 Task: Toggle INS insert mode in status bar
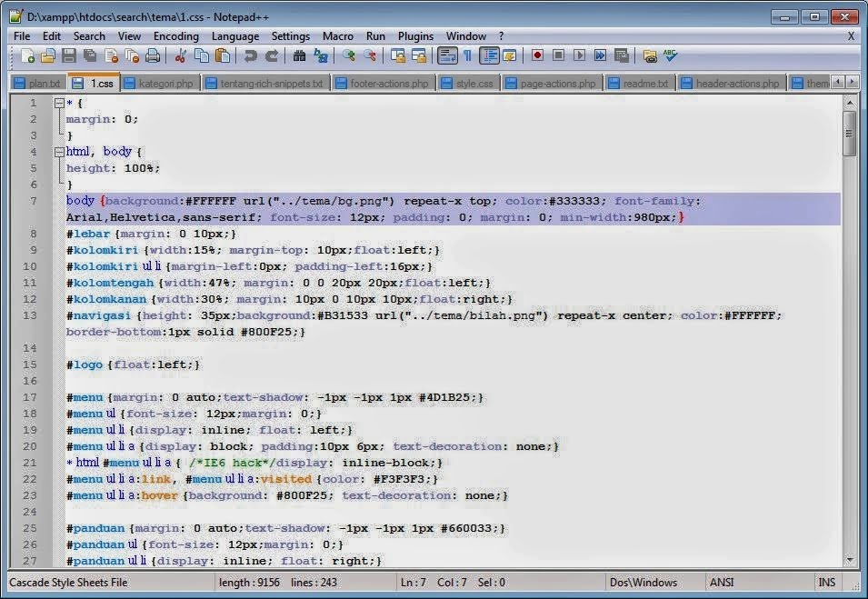coord(826,583)
